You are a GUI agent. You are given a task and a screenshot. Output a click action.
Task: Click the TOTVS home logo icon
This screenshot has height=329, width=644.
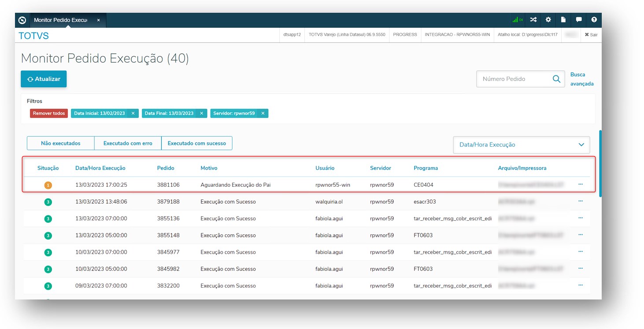click(22, 20)
